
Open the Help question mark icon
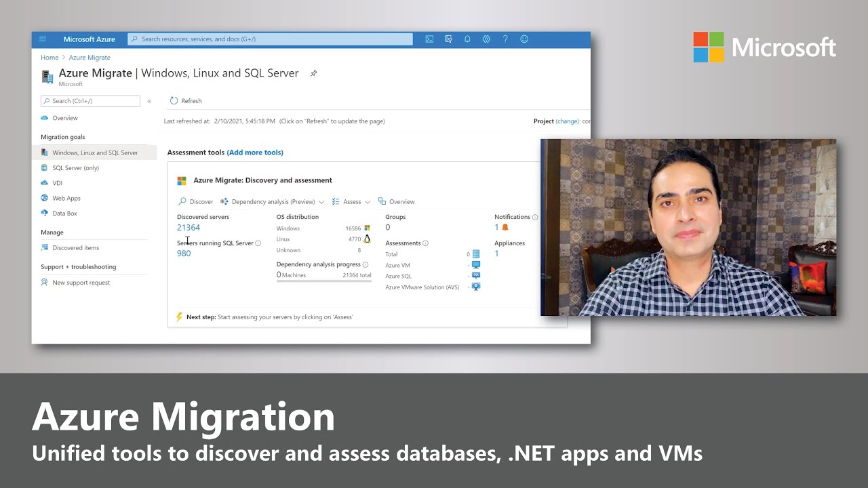tap(505, 39)
